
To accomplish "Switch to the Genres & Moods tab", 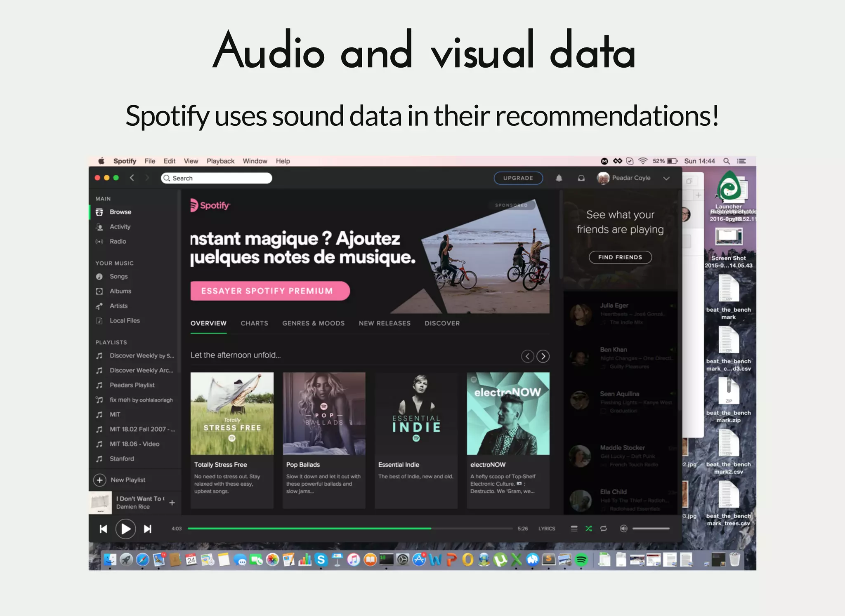I will point(313,323).
